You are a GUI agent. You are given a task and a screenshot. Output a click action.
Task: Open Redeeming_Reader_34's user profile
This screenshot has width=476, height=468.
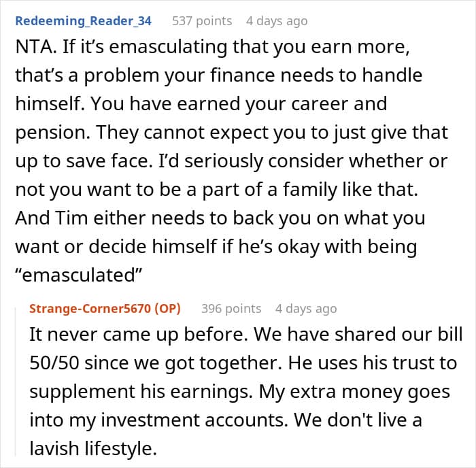coord(83,21)
